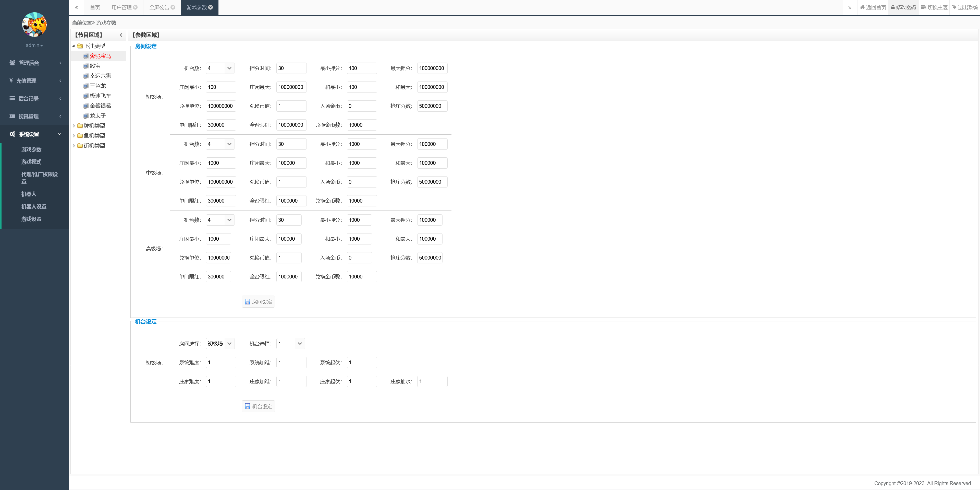Expand the 鱼机类型 tree folder
Screen dimensions: 980x490
click(x=74, y=136)
